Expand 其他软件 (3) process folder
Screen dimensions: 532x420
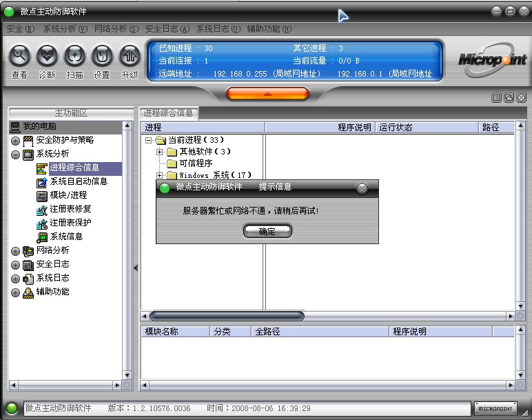coord(160,152)
